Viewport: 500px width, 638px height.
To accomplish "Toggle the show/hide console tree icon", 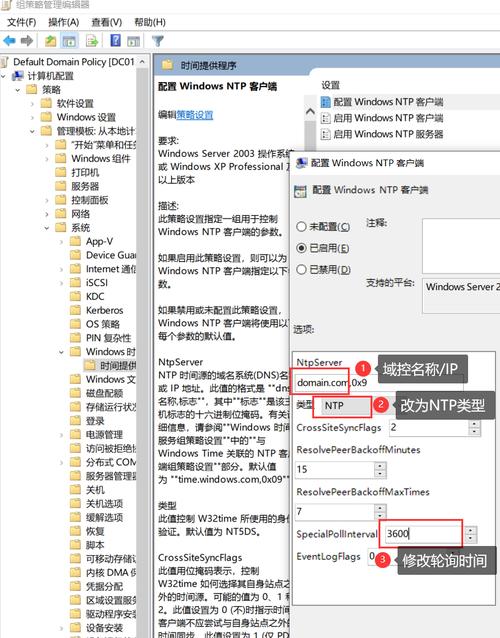I will pos(69,41).
